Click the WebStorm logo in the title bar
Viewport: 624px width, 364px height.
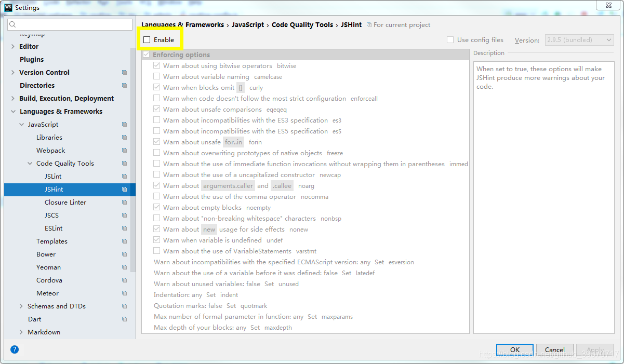pyautogui.click(x=8, y=7)
